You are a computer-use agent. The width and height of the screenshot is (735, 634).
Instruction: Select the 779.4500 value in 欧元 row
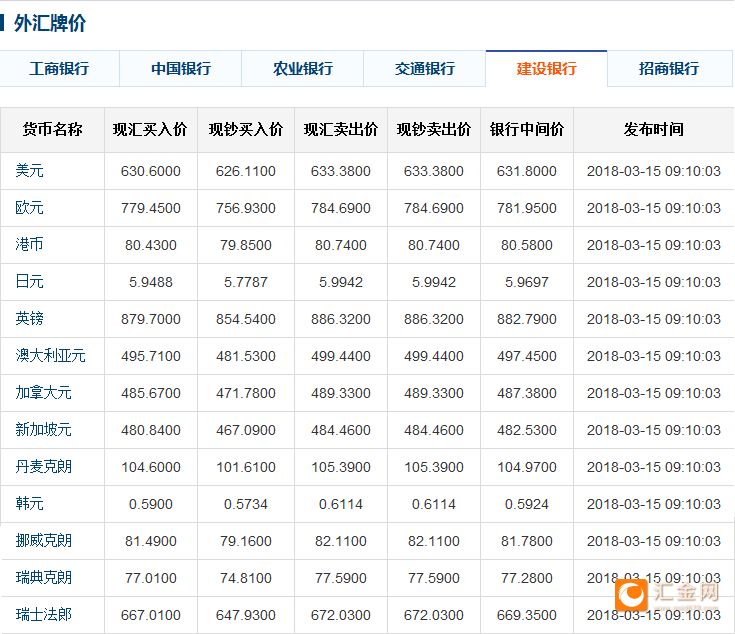(x=150, y=208)
